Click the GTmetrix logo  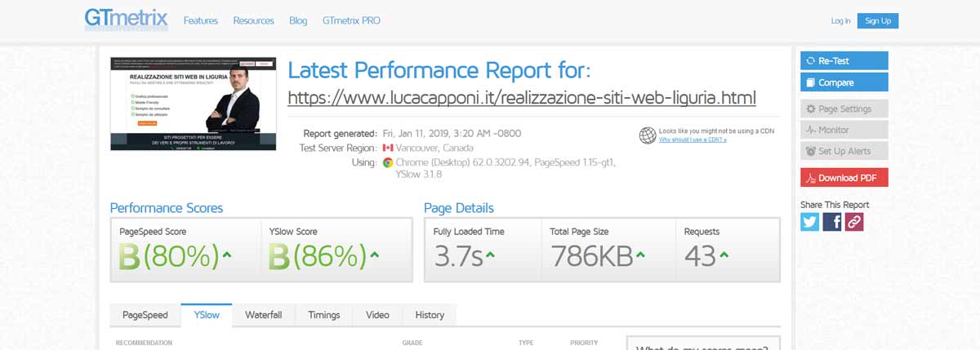[126, 20]
